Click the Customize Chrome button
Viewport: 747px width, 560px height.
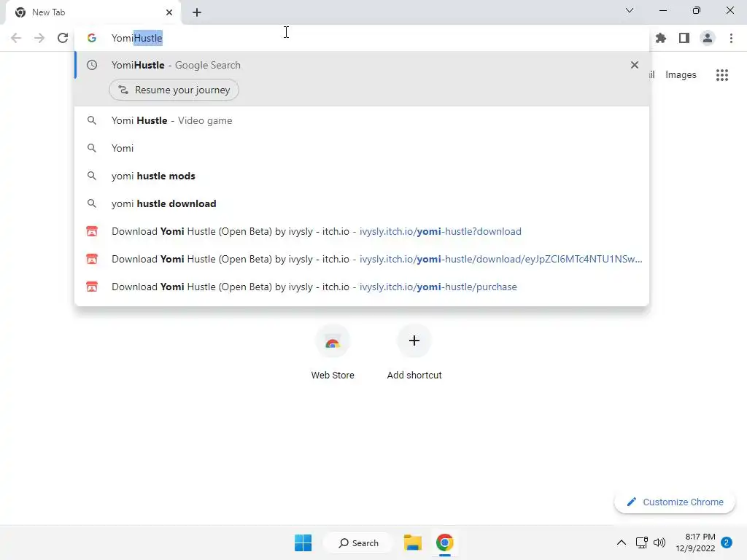[675, 502]
